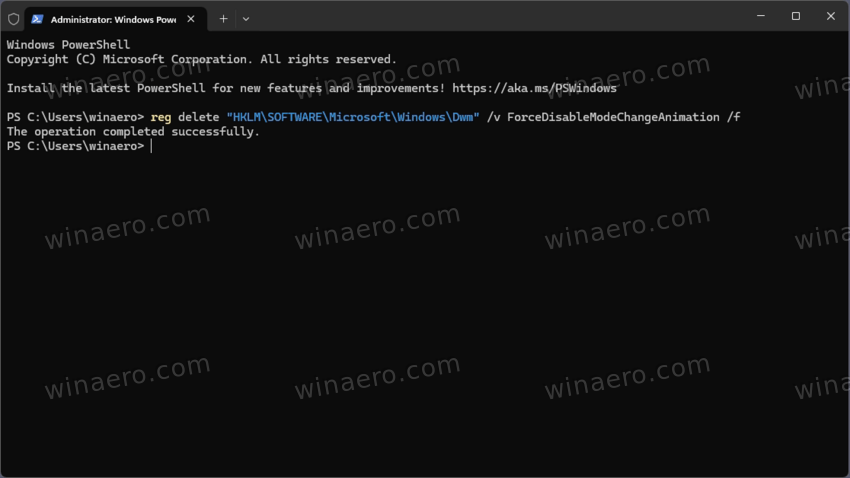Click the '/f' flag in command
This screenshot has height=478, width=850.
(733, 118)
